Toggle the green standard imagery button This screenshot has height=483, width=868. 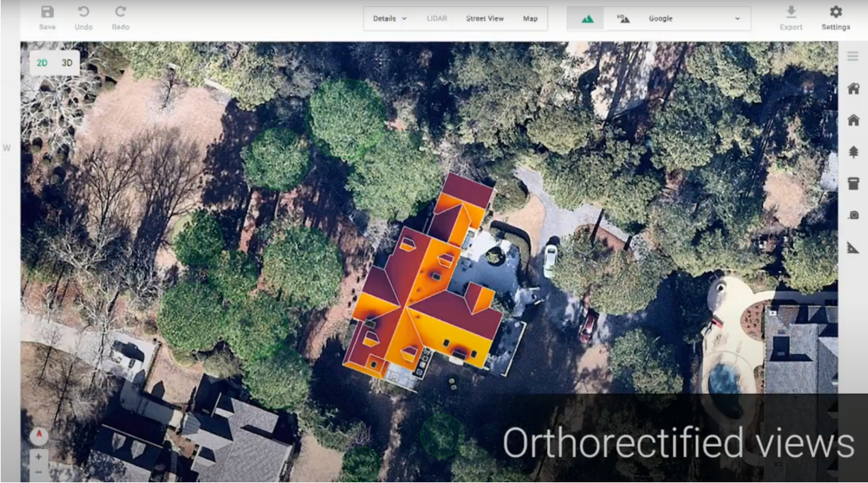(587, 19)
